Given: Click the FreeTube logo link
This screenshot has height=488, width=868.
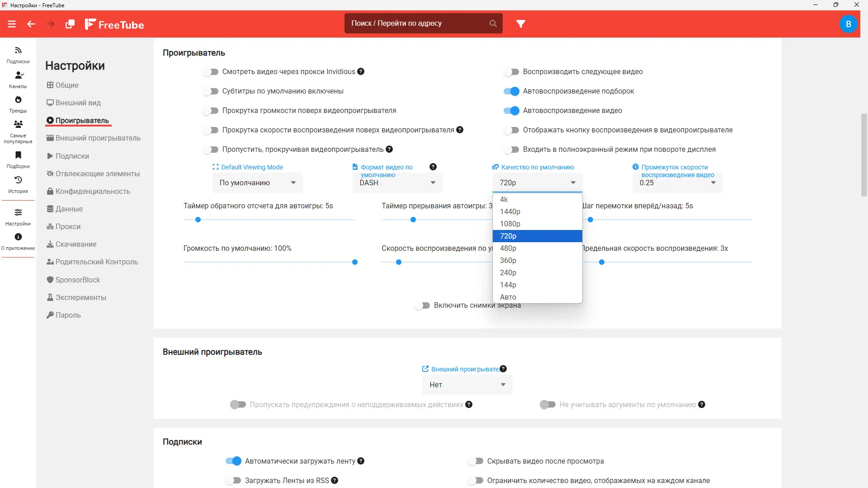Looking at the screenshot, I should (114, 24).
